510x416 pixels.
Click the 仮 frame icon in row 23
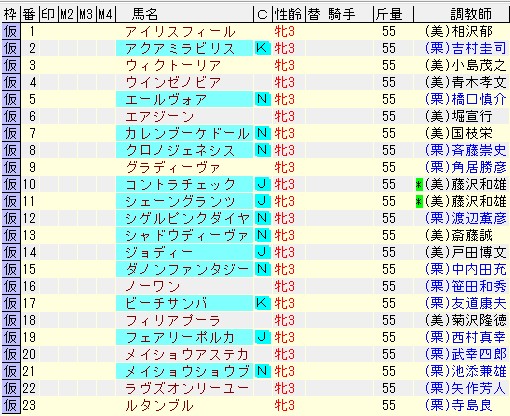click(x=11, y=405)
